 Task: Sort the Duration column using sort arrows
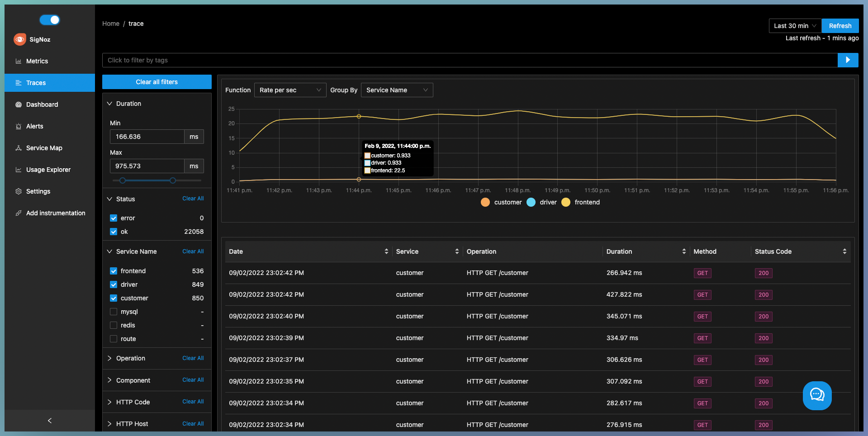coord(684,251)
